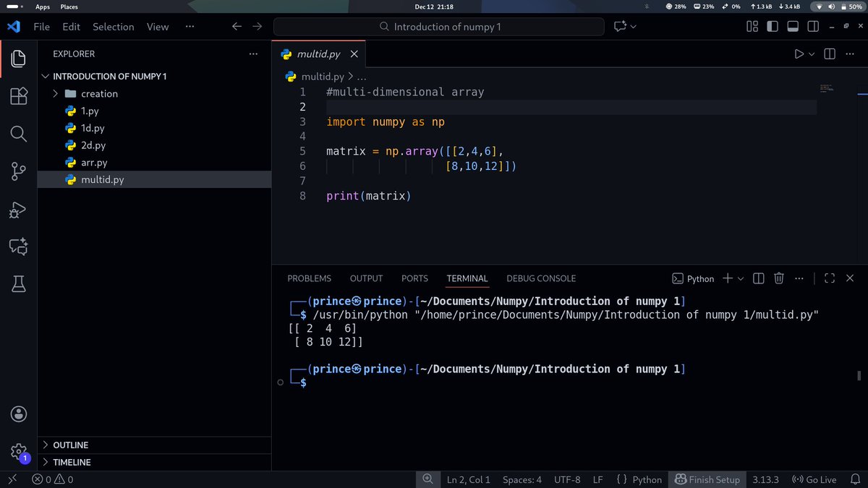Toggle primary side bar visibility
This screenshot has height=488, width=868.
[x=773, y=27]
